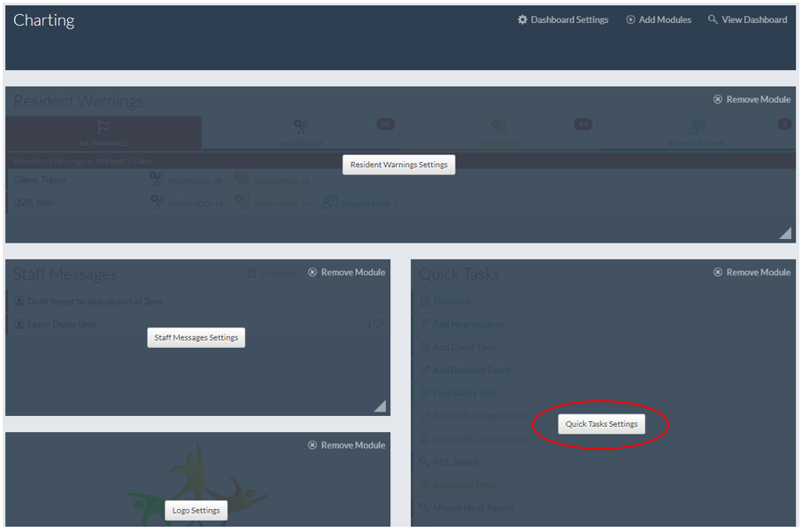Switch to the Missed ADLs tab
This screenshot has height=532, width=802.
[301, 133]
